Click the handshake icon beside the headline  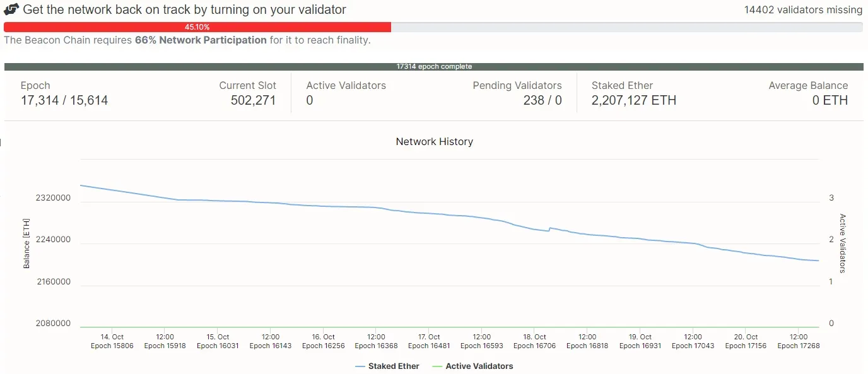pyautogui.click(x=11, y=10)
